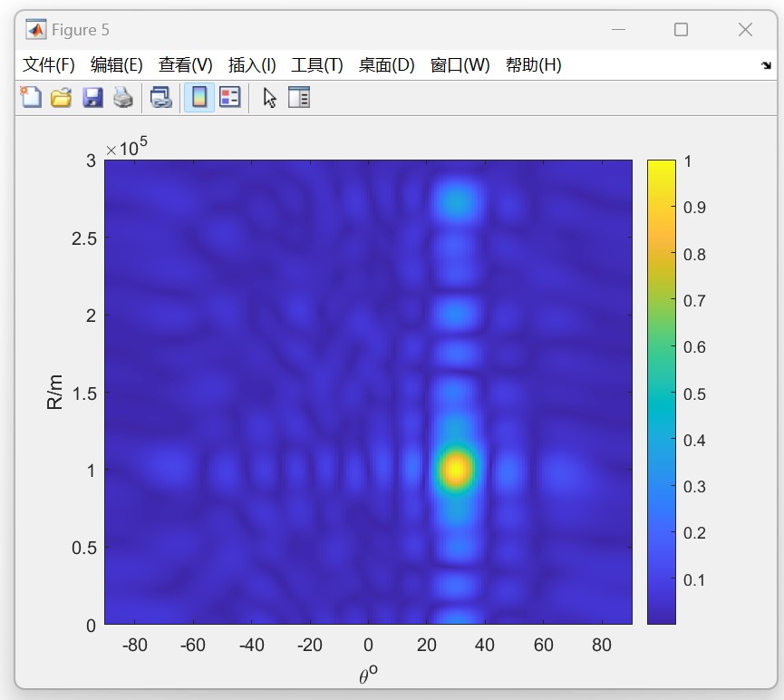Click the ×10⁵ axis exponent label
The image size is (784, 700).
point(127,147)
